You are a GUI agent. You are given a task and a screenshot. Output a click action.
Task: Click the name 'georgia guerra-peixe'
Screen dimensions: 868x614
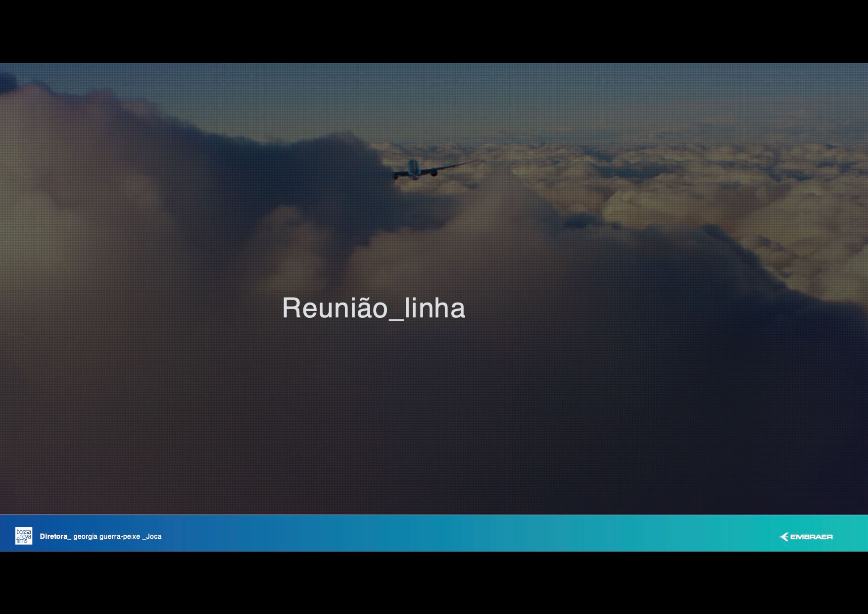click(x=106, y=536)
